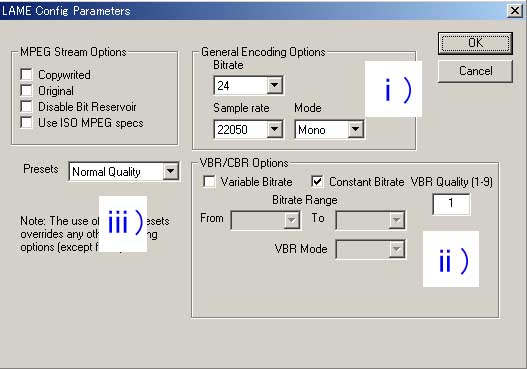Tick the Original checkbox
The height and width of the screenshot is (369, 527).
pyautogui.click(x=27, y=90)
